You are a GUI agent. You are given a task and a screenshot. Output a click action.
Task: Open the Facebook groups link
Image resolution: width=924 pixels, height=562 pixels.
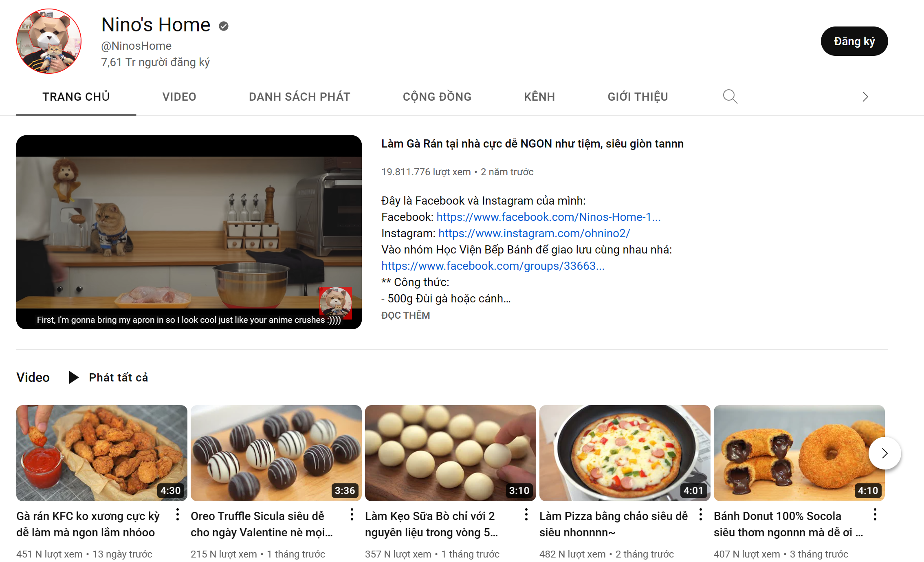pos(493,266)
